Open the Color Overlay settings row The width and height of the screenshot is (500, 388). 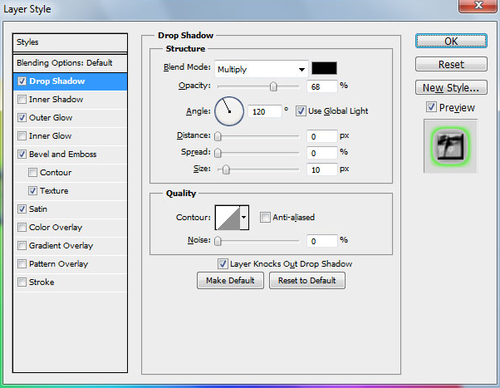pyautogui.click(x=70, y=227)
